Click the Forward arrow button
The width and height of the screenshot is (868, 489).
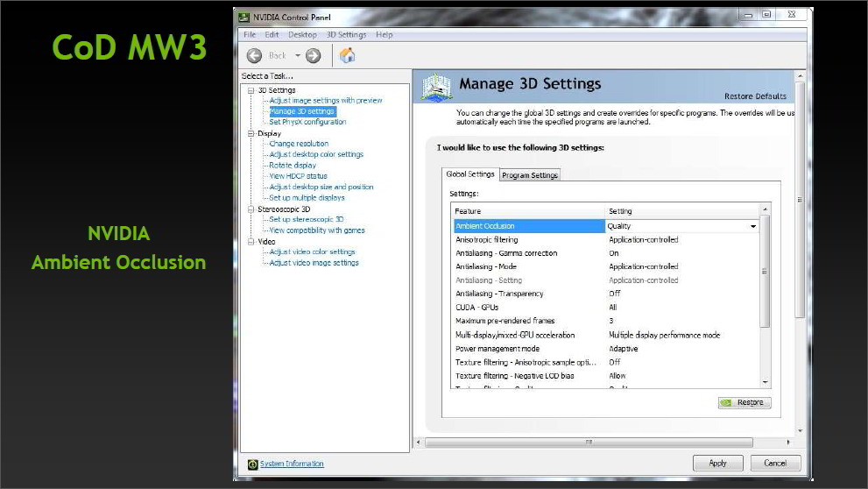click(314, 55)
